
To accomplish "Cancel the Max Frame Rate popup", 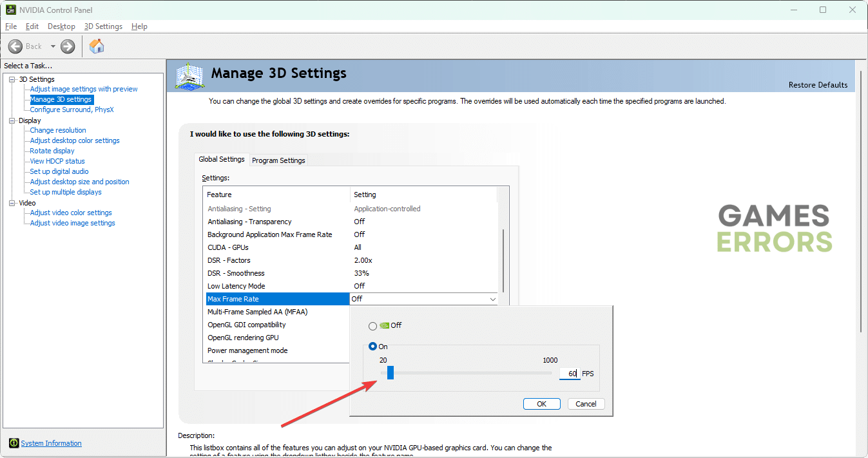I will coord(586,404).
